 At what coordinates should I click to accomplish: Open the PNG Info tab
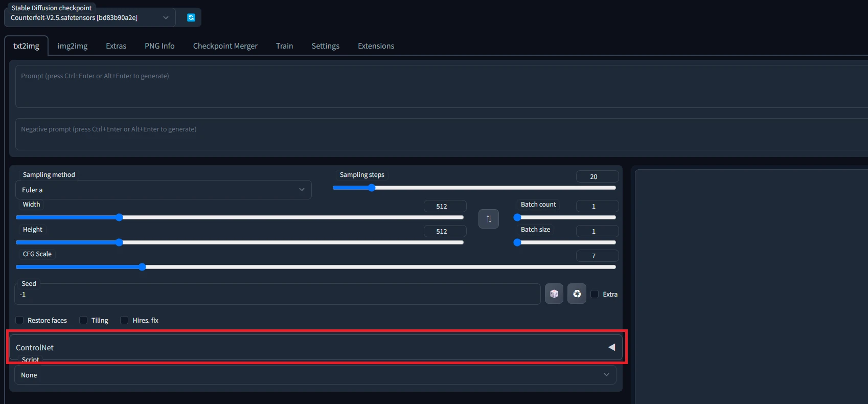click(159, 46)
